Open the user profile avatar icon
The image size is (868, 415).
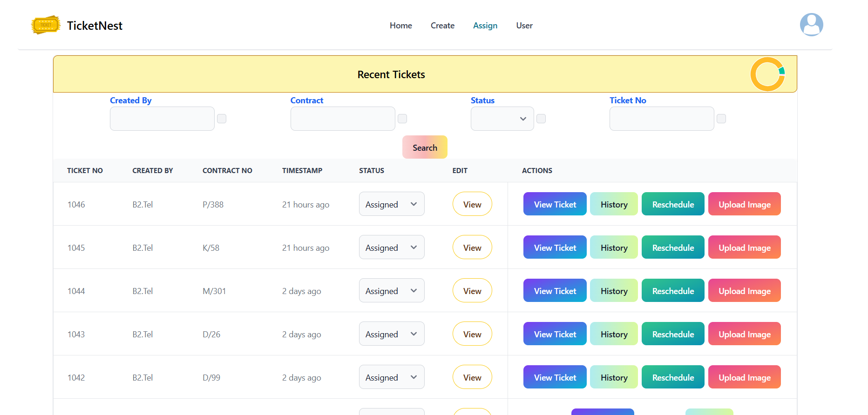tap(811, 25)
